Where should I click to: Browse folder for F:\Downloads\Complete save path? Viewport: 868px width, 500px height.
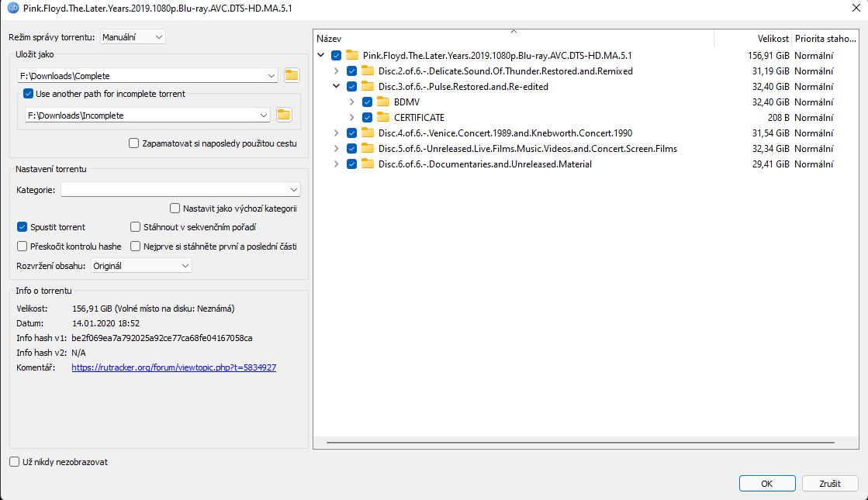[x=292, y=75]
